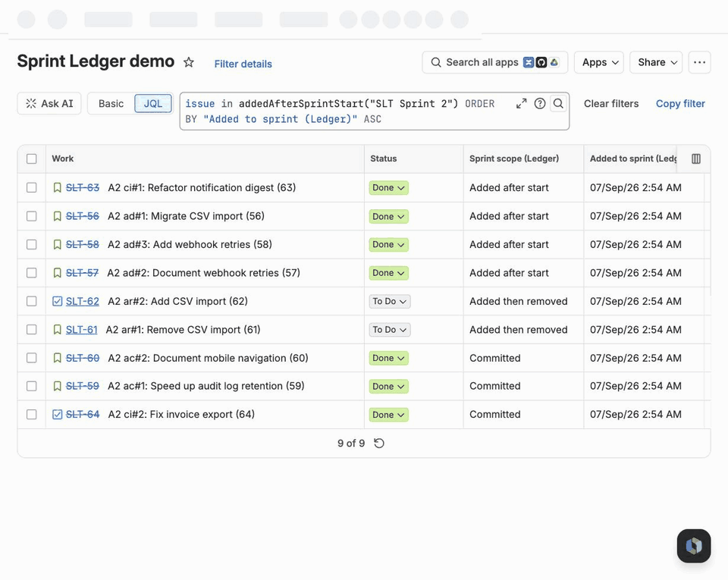
Task: Click Clear filters button
Action: coord(611,103)
